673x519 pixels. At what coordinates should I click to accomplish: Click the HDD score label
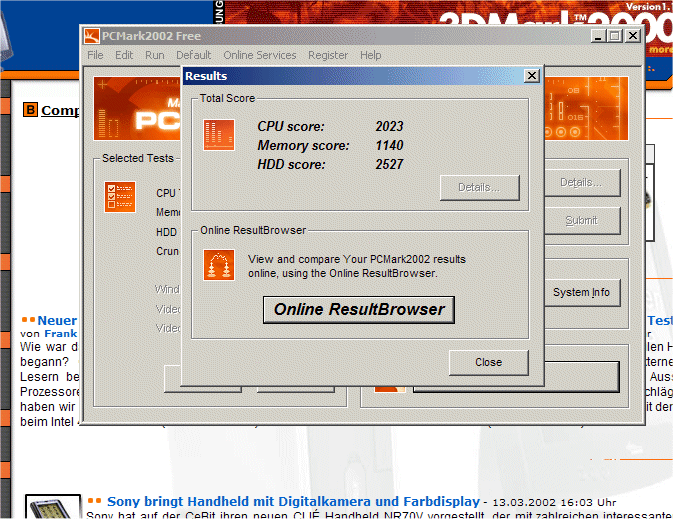(291, 164)
